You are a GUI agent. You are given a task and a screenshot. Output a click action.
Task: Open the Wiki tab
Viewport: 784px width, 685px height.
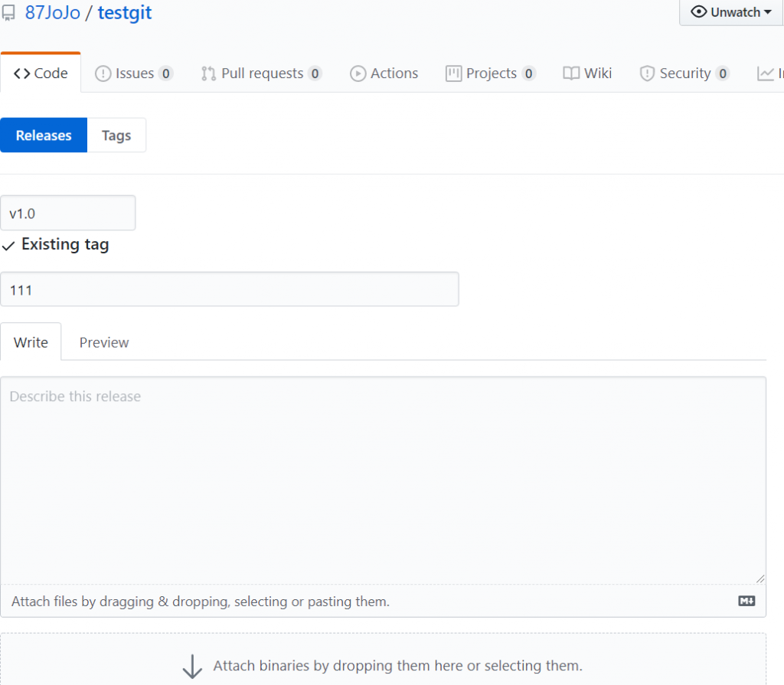point(587,73)
